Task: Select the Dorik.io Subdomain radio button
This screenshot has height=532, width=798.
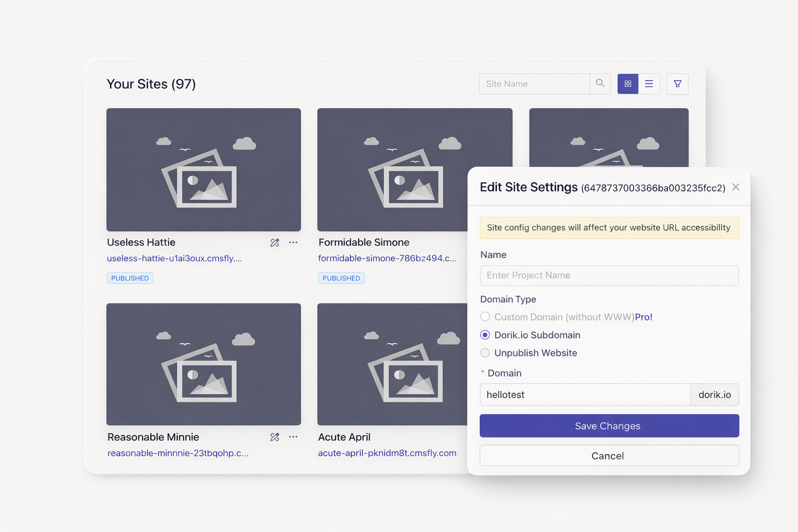Action: (x=485, y=335)
